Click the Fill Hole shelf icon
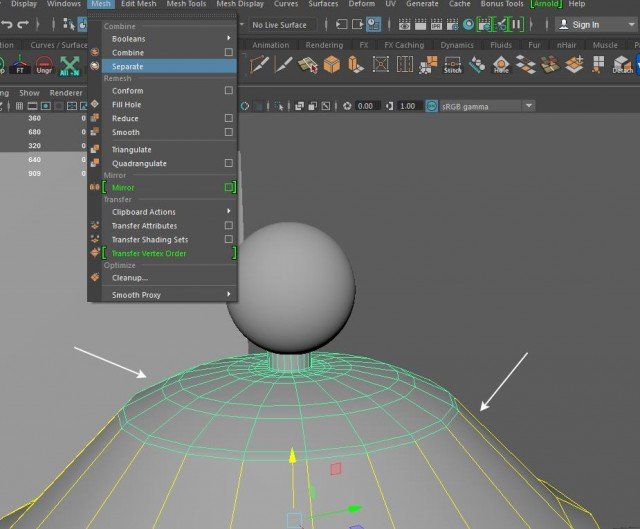 (500, 65)
